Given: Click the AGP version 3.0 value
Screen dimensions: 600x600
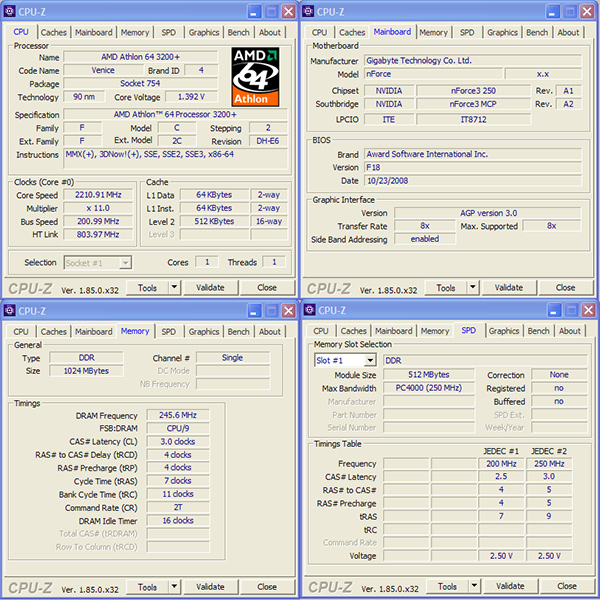Looking at the screenshot, I should click(x=488, y=213).
